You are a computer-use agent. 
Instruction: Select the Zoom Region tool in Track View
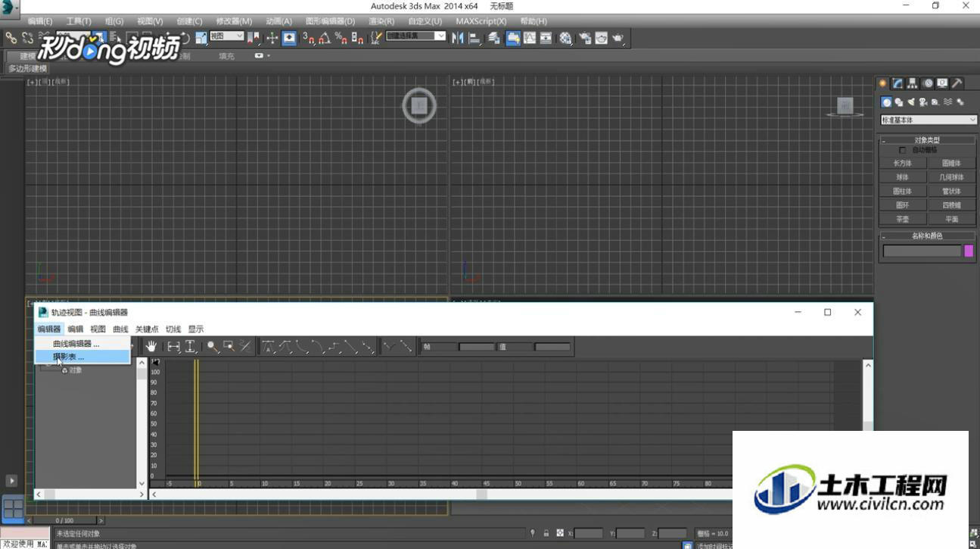pos(229,347)
